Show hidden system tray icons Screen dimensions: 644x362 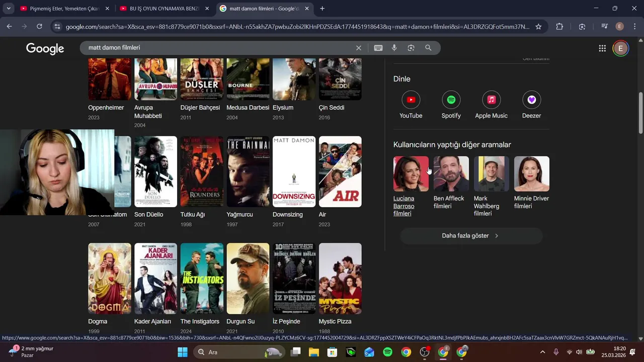(x=542, y=352)
